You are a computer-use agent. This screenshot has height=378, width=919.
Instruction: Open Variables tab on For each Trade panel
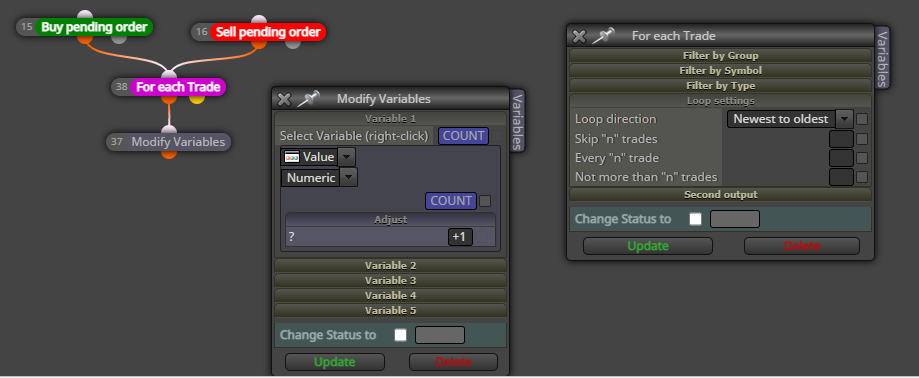click(883, 57)
